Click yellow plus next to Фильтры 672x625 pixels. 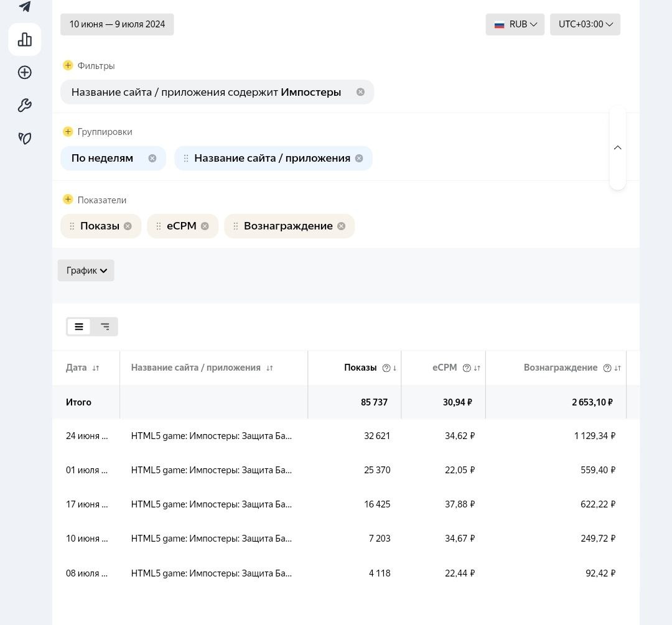[68, 65]
